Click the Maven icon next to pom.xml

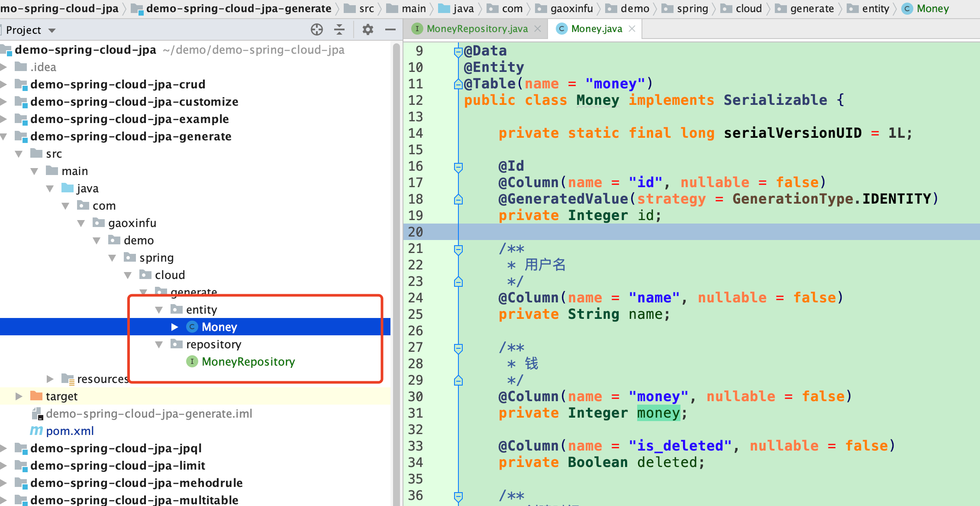point(35,431)
